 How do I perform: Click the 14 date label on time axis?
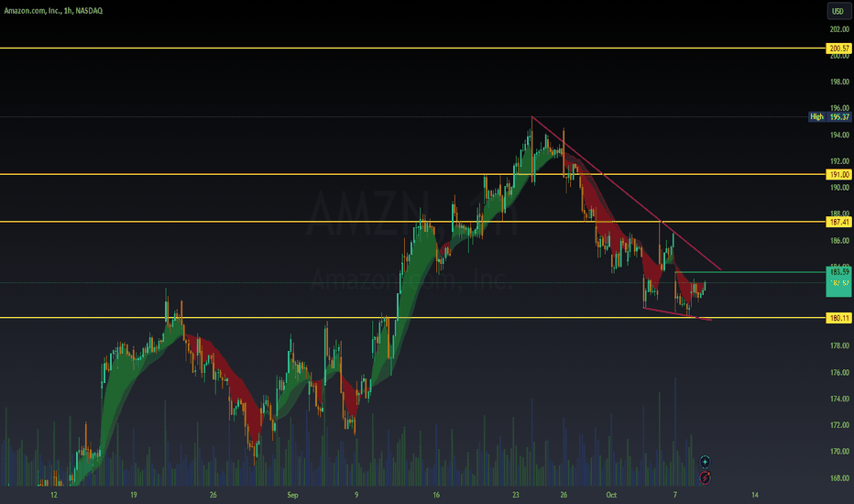point(755,495)
